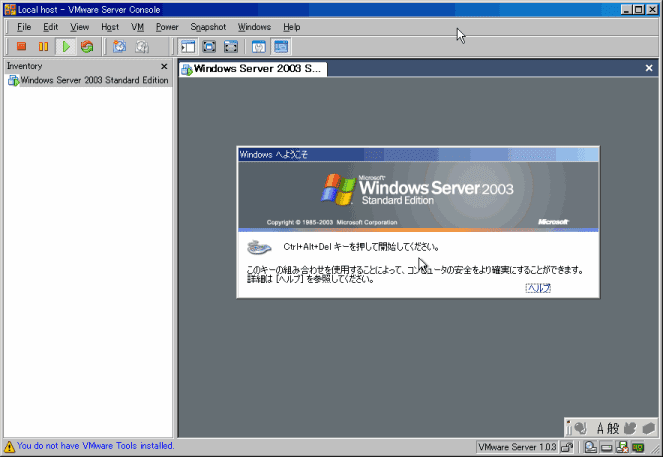Select the Windows Server 2003 S... tab
This screenshot has height=457, width=663.
[x=253, y=68]
